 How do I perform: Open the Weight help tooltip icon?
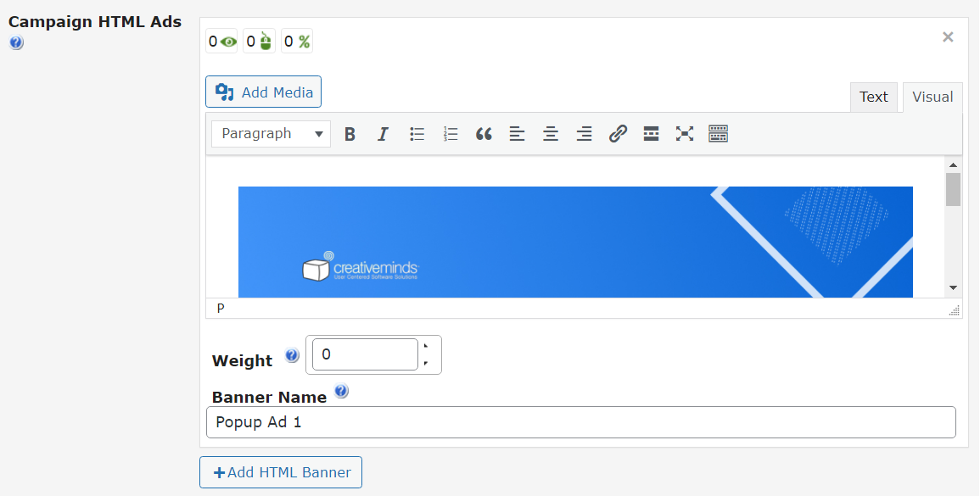(292, 355)
